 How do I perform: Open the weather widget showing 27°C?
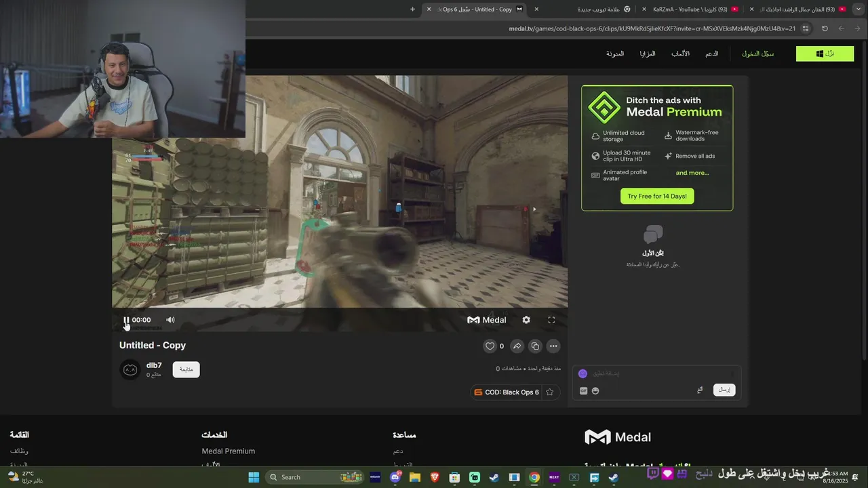(26, 477)
